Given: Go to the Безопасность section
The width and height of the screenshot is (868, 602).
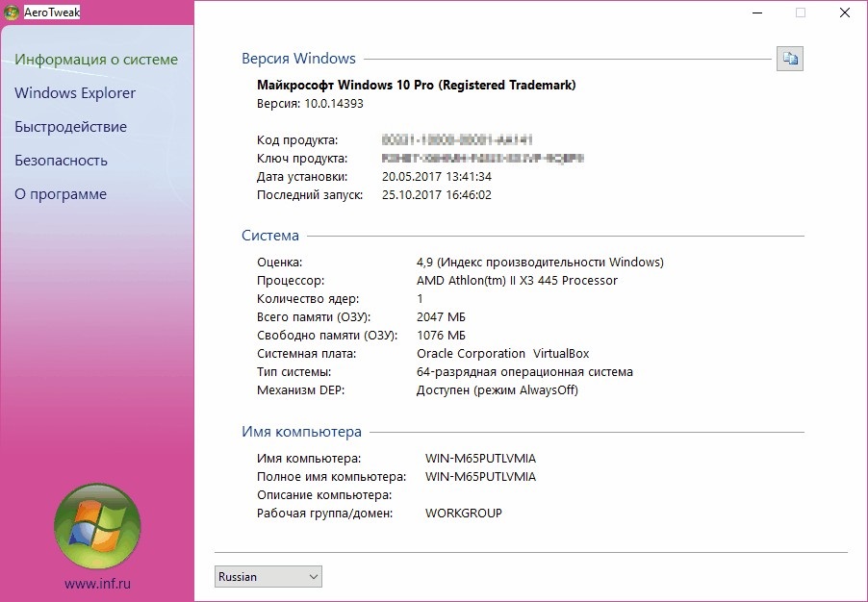Looking at the screenshot, I should tap(61, 161).
